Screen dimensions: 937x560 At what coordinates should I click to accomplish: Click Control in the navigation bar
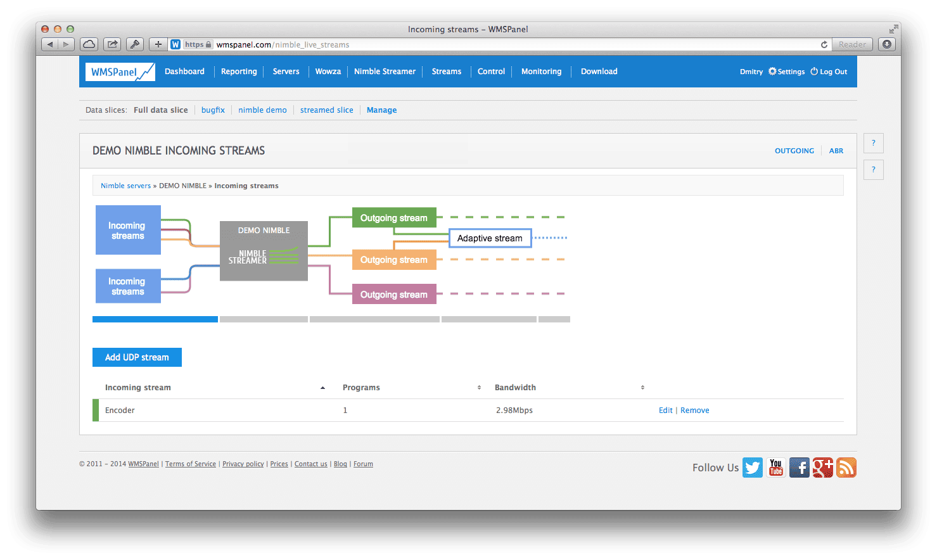point(491,72)
